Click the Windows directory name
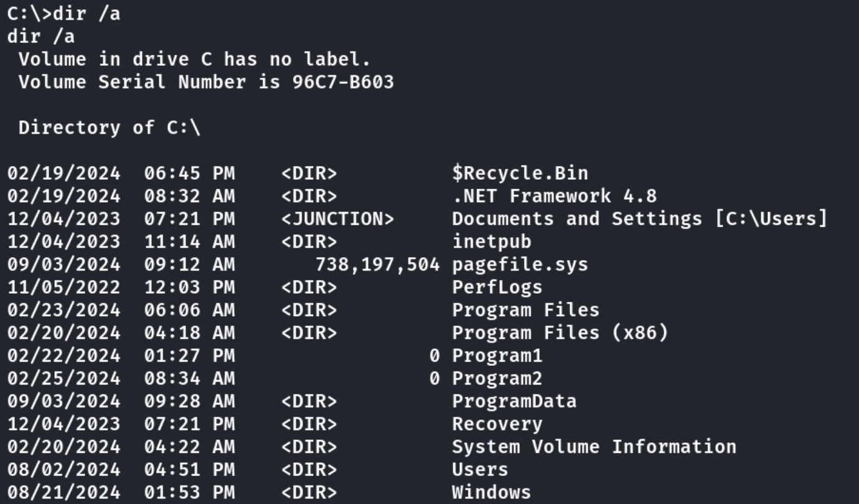This screenshot has width=859, height=504. click(491, 493)
